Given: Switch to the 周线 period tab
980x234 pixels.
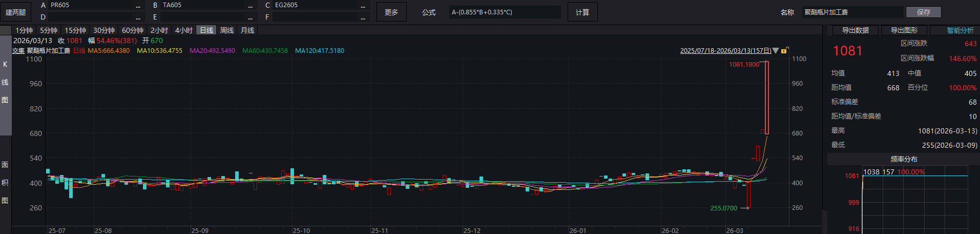Looking at the screenshot, I should pos(227,30).
